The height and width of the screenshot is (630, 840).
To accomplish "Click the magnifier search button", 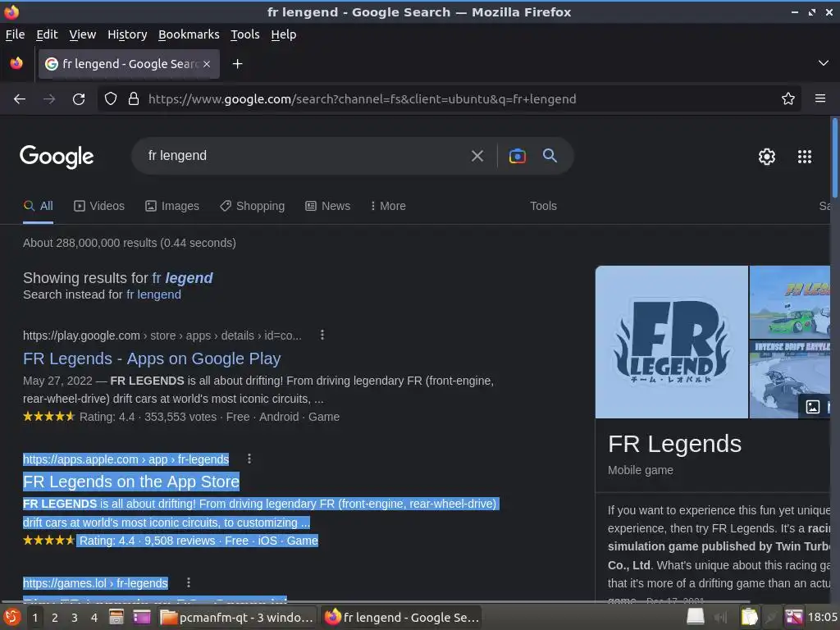I will coord(550,156).
